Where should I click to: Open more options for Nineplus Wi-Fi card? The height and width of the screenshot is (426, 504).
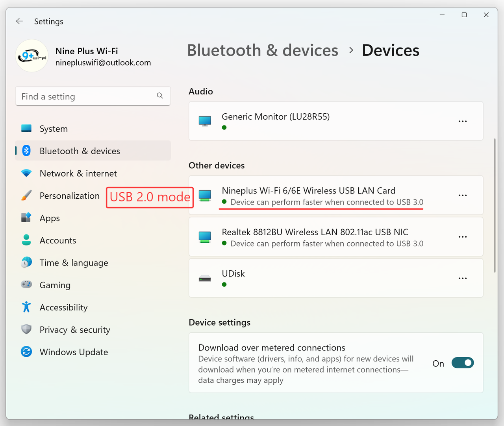click(463, 195)
